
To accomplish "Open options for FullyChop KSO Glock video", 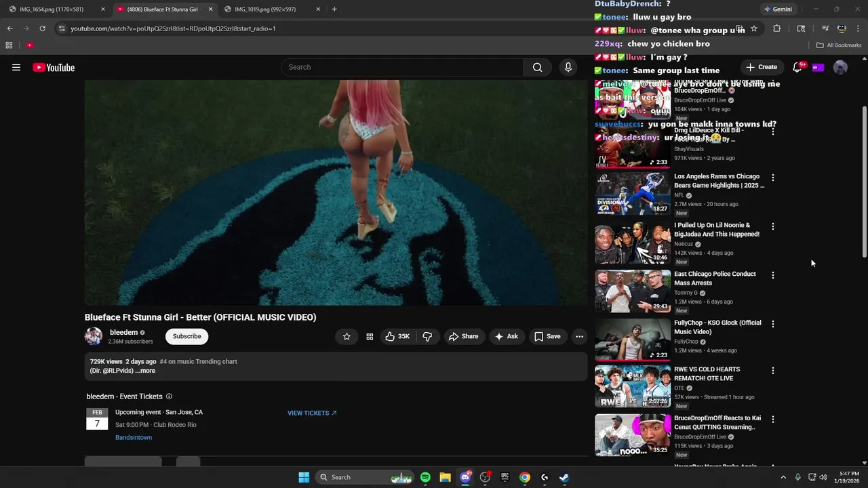I will point(772,324).
